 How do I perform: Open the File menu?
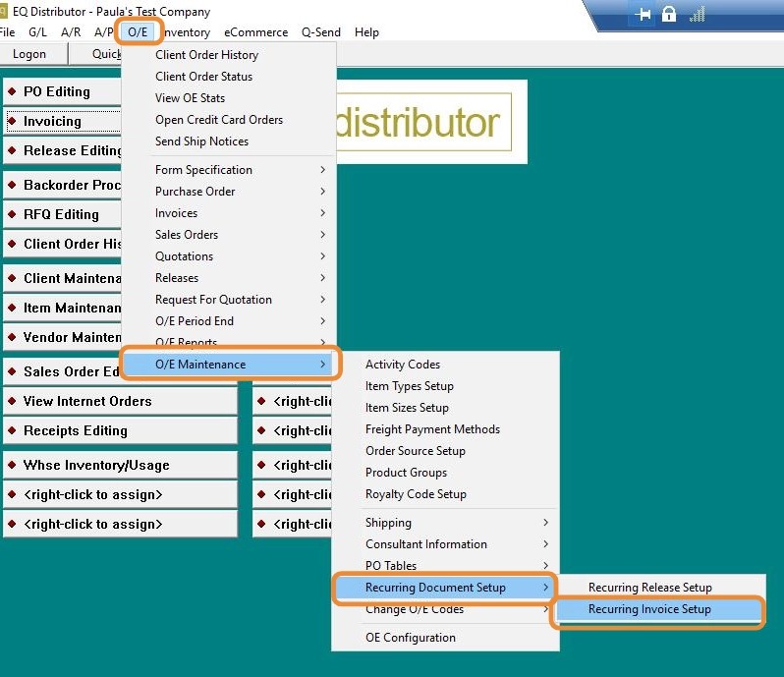point(7,32)
